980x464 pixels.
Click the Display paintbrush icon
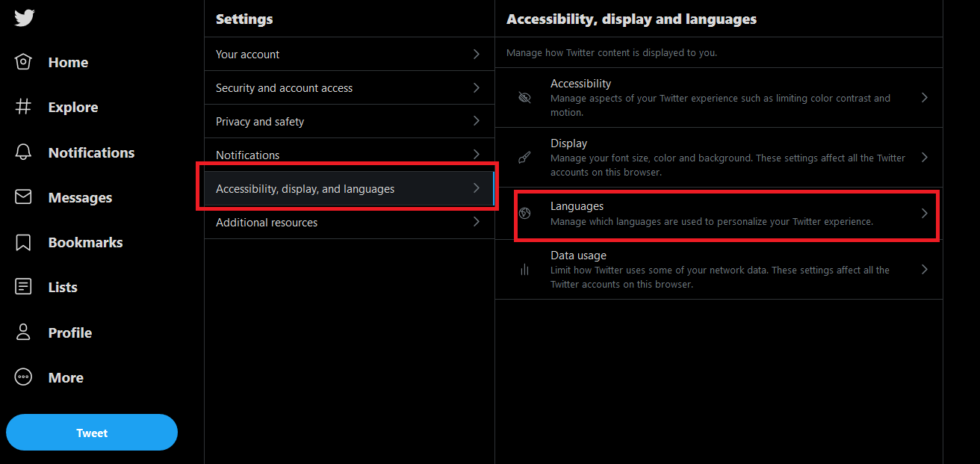524,158
